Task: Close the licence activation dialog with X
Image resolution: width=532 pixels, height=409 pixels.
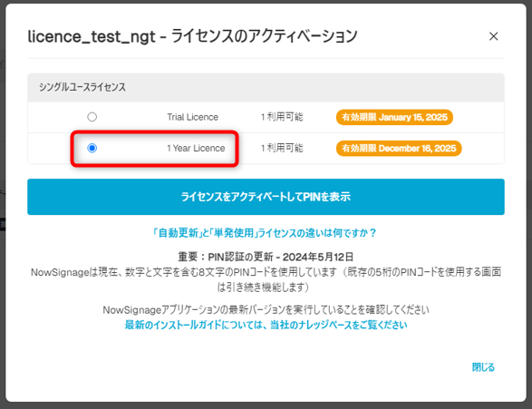Action: [493, 36]
